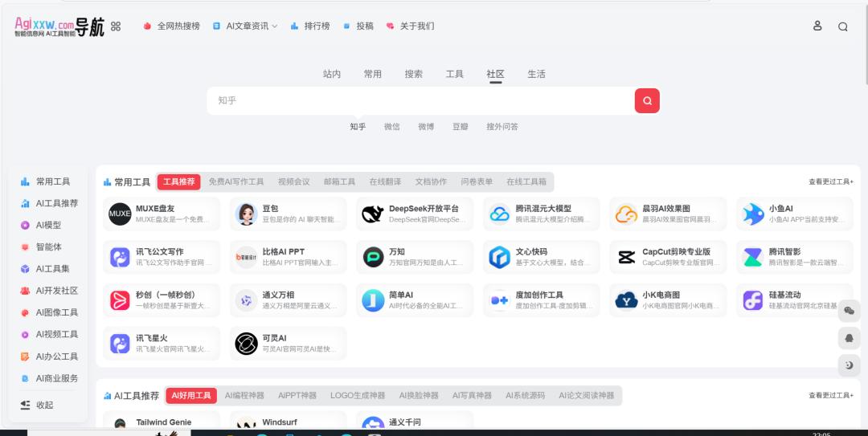Open the 比格AI PPT icon
Viewport: 868px width, 436px height.
247,257
